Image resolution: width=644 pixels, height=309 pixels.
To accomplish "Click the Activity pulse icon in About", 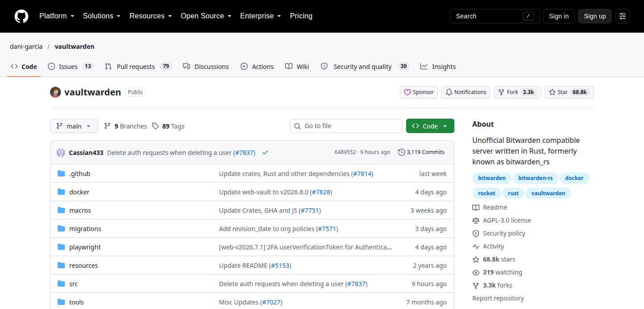I will [x=476, y=246].
